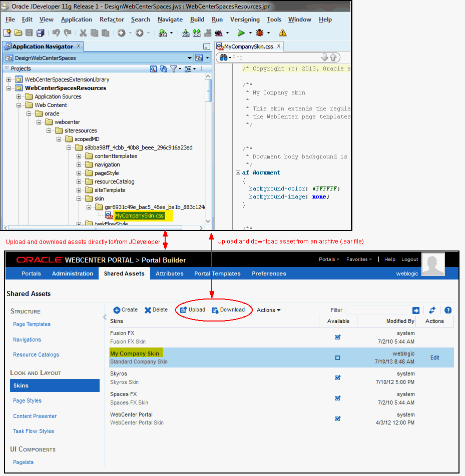
Task: Click the Rebuild (double green arrows) icon
Action: click(x=197, y=33)
